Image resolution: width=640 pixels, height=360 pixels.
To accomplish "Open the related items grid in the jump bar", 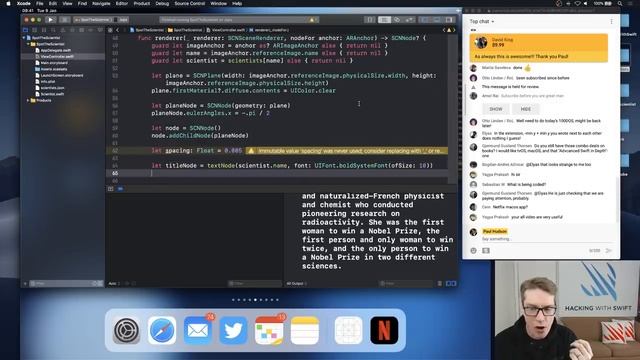I will point(110,30).
